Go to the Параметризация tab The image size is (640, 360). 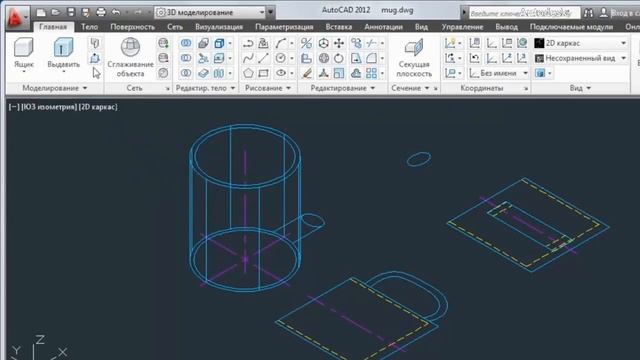(x=284, y=27)
